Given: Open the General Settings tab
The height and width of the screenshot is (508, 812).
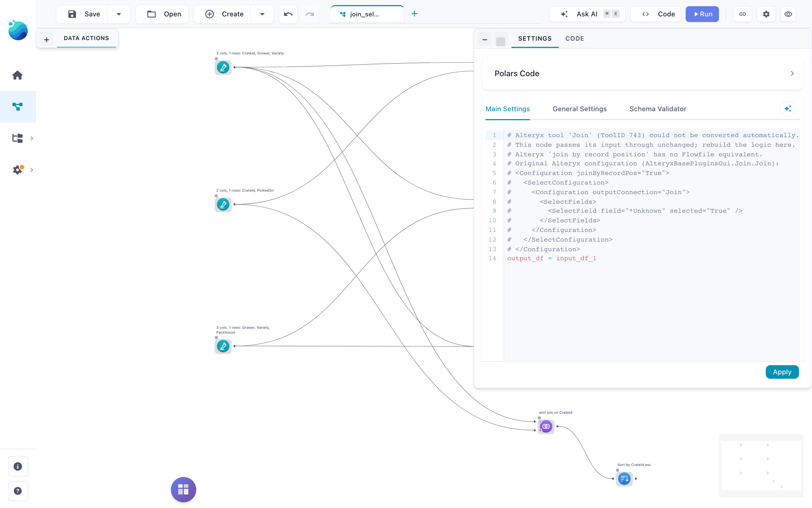Looking at the screenshot, I should coord(579,109).
